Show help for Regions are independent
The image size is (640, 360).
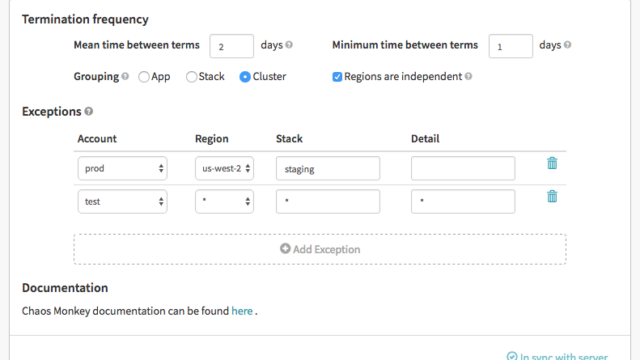click(469, 76)
